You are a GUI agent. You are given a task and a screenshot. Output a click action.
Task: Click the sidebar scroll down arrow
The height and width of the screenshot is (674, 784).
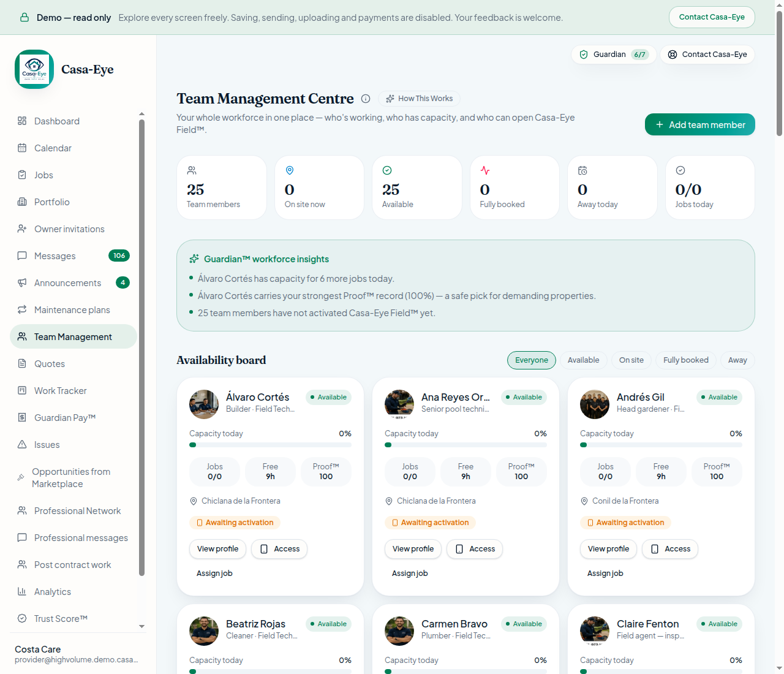pyautogui.click(x=141, y=626)
